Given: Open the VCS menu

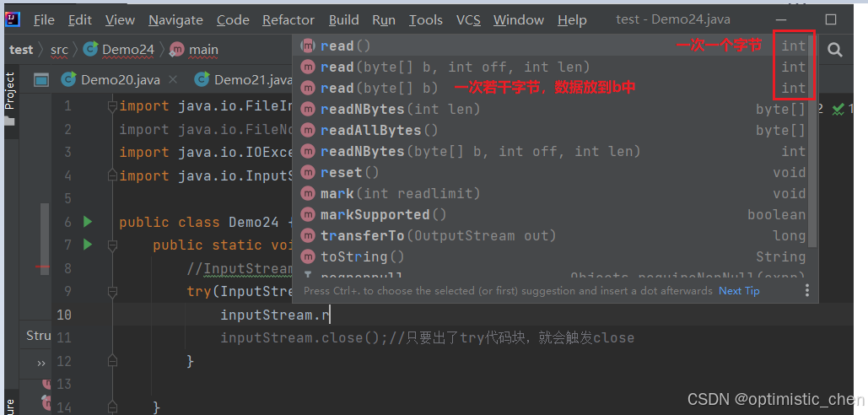Looking at the screenshot, I should [x=468, y=20].
